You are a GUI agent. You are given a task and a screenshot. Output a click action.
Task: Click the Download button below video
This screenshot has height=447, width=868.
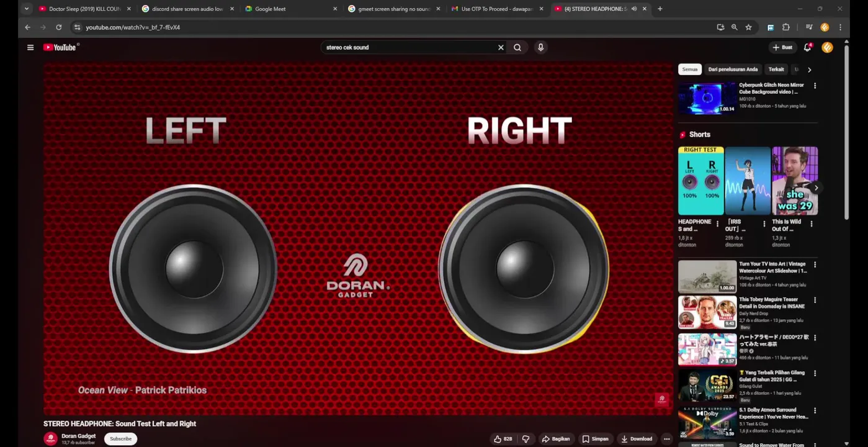tap(636, 439)
